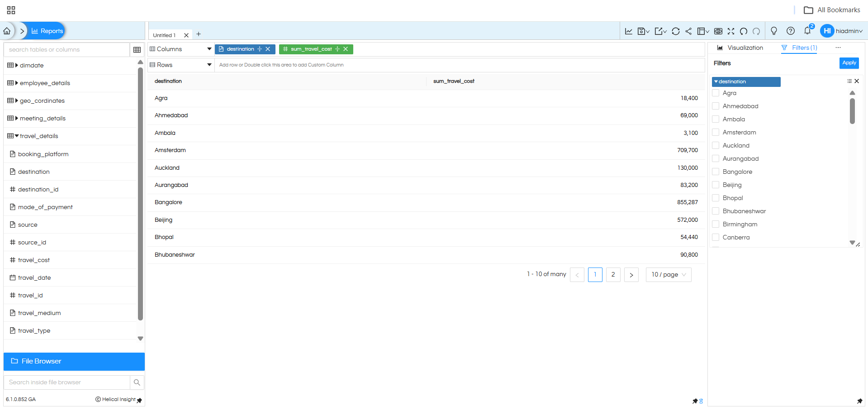Click the fullscreen expand icon
Viewport: 868px width, 411px height.
[x=731, y=31]
